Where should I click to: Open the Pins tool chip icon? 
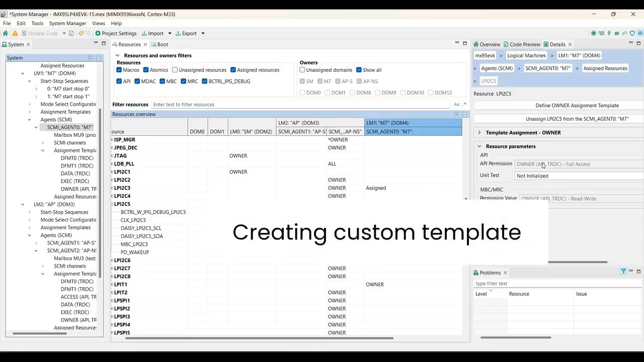(x=594, y=33)
